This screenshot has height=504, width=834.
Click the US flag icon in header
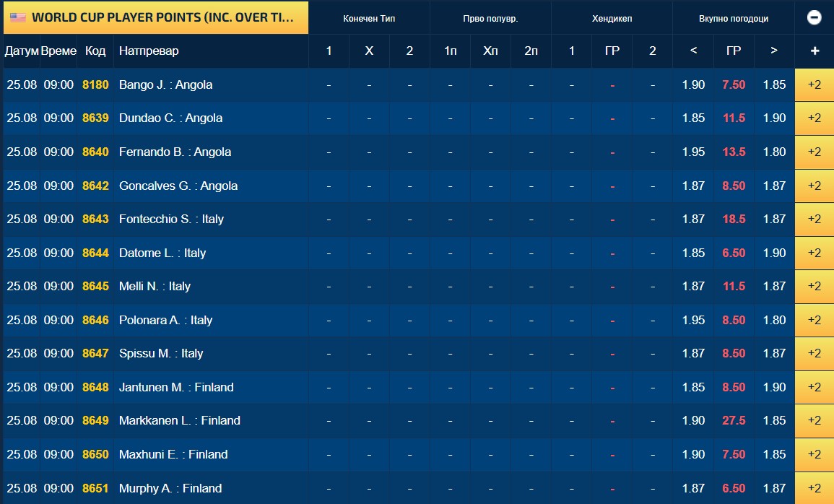click(18, 17)
